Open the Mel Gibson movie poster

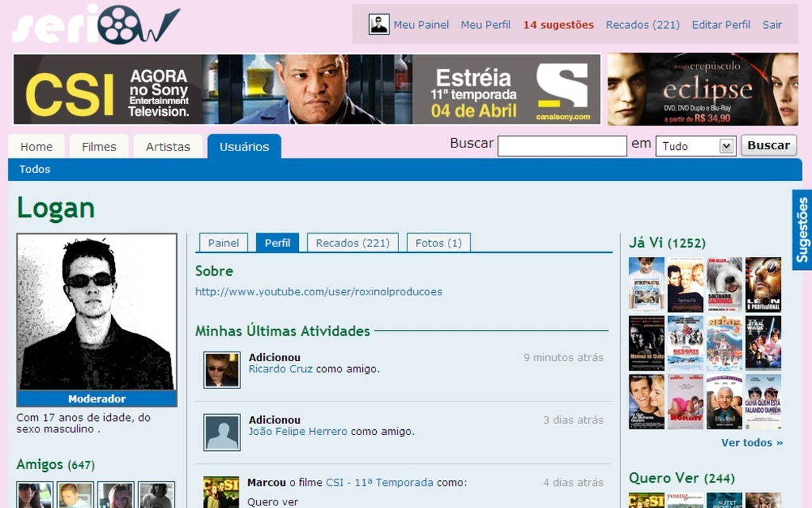pyautogui.click(x=646, y=402)
